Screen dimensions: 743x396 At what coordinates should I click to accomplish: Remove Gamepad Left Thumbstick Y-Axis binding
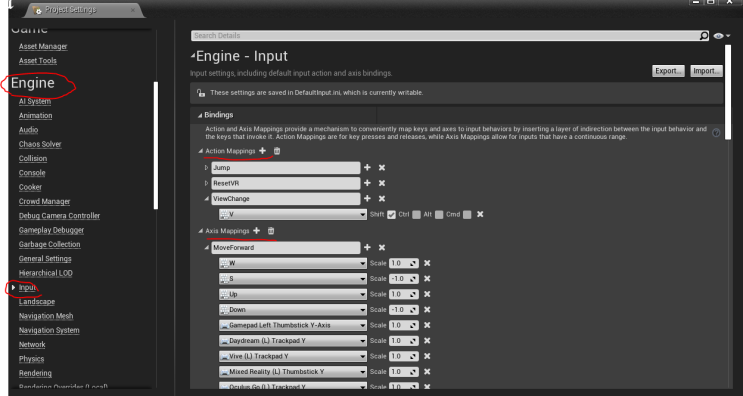(427, 325)
